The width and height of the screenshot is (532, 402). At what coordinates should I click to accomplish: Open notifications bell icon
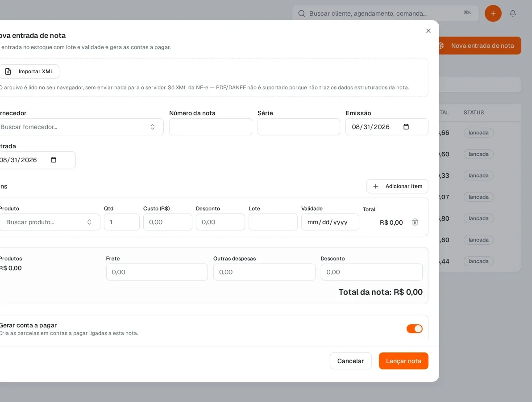point(513,13)
